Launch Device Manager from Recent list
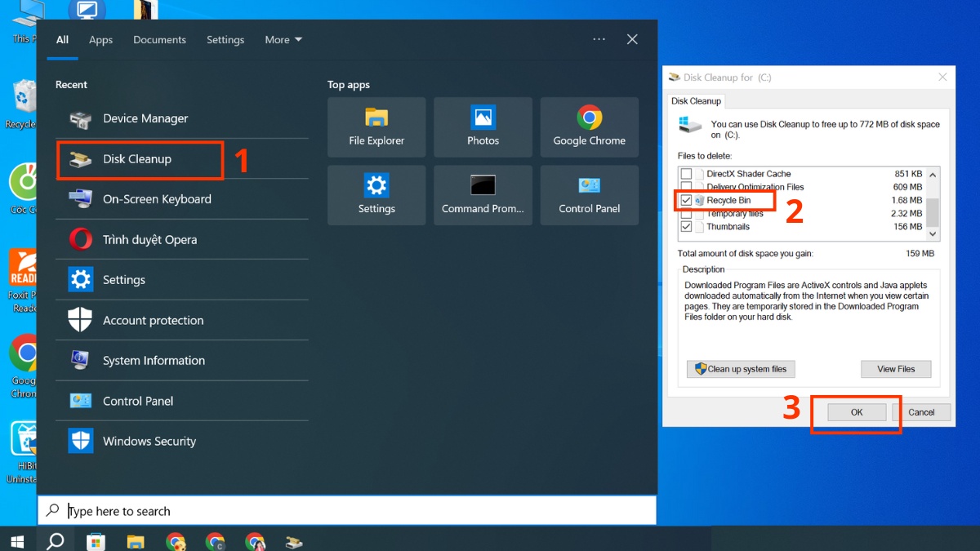Screen dimensions: 980x551 point(145,119)
